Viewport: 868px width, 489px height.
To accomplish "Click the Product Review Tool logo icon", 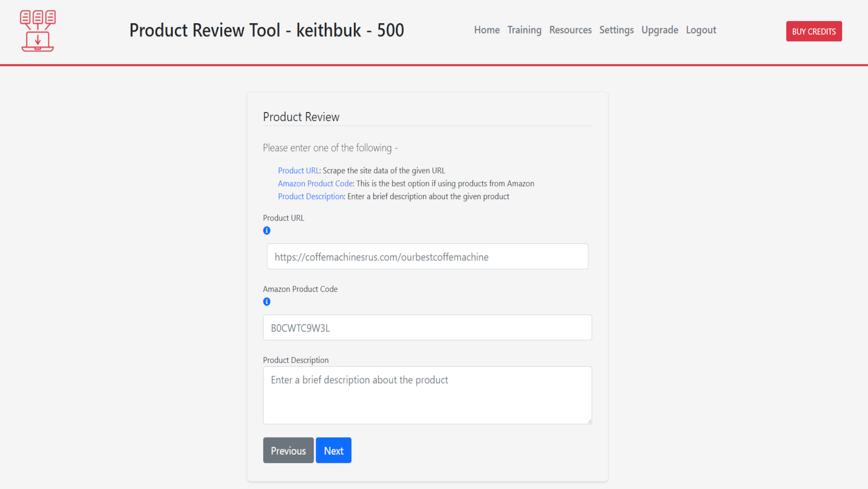I will tap(37, 30).
